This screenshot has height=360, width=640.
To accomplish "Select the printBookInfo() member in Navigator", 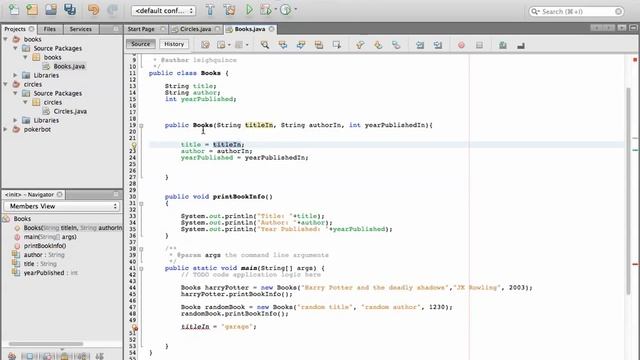I will [44, 246].
